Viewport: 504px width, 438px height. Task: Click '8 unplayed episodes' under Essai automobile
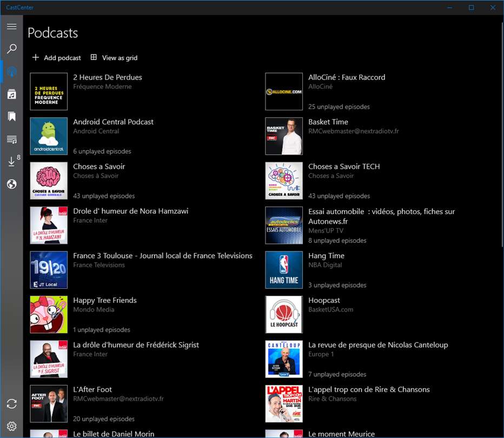click(337, 241)
